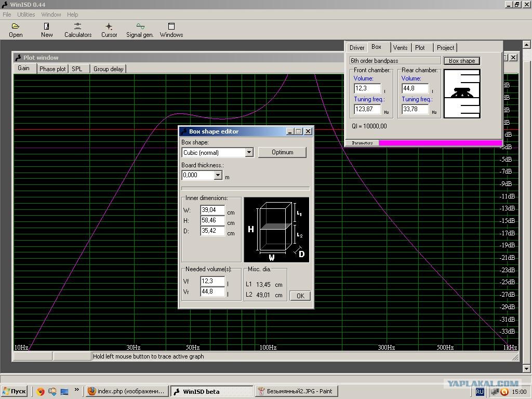532x399 pixels.
Task: Open the Utilities menu
Action: [26, 15]
